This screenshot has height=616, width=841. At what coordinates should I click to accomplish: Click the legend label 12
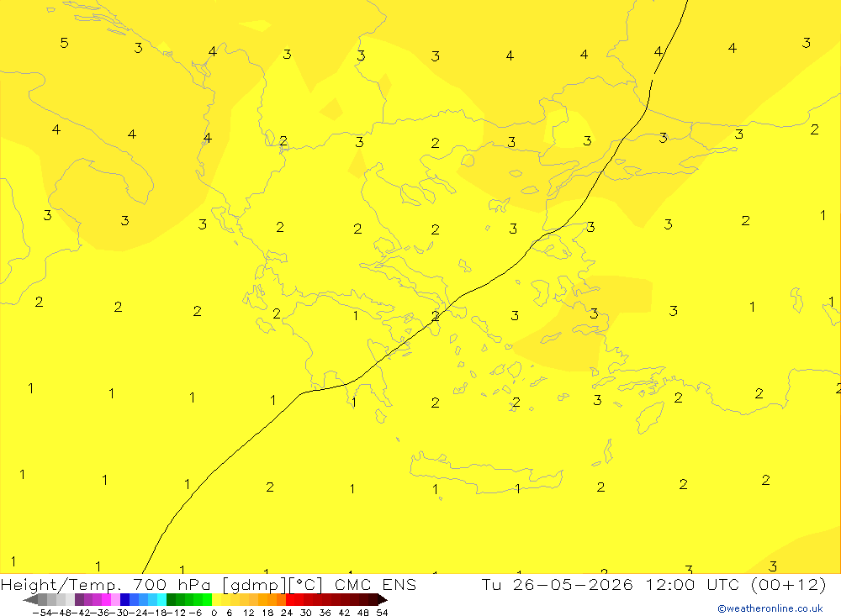(249, 613)
